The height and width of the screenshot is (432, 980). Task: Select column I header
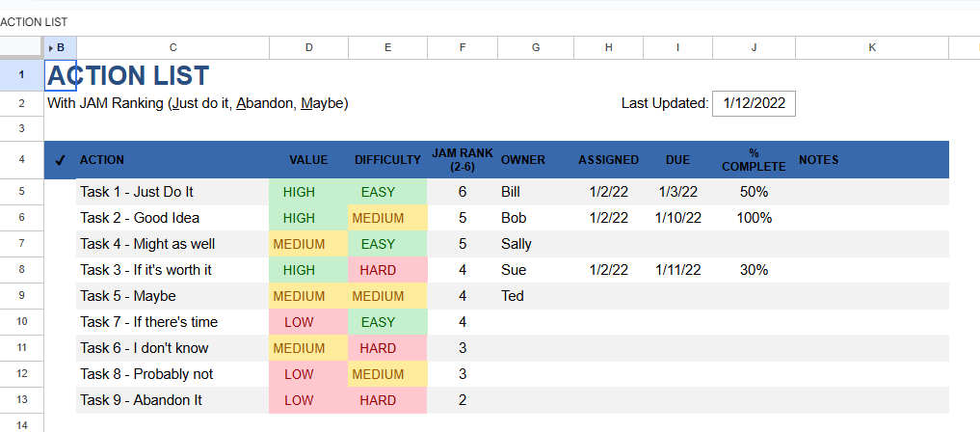[x=677, y=47]
